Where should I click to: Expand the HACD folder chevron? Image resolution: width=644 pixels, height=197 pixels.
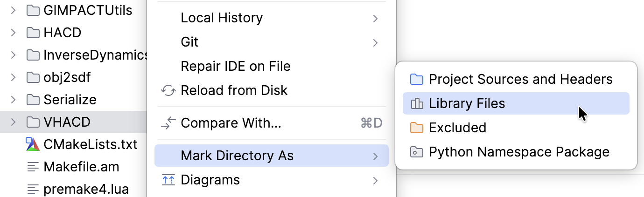click(13, 33)
